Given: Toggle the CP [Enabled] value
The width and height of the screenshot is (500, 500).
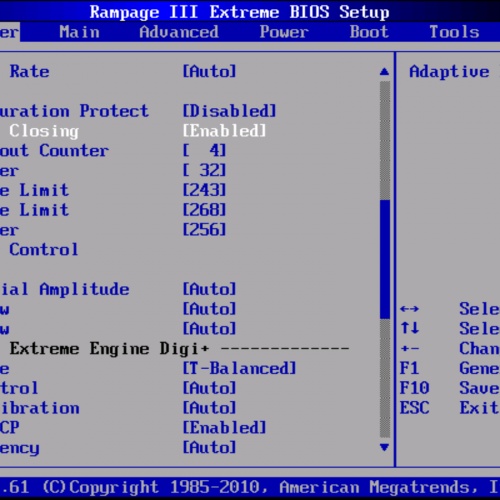Looking at the screenshot, I should coord(224,428).
